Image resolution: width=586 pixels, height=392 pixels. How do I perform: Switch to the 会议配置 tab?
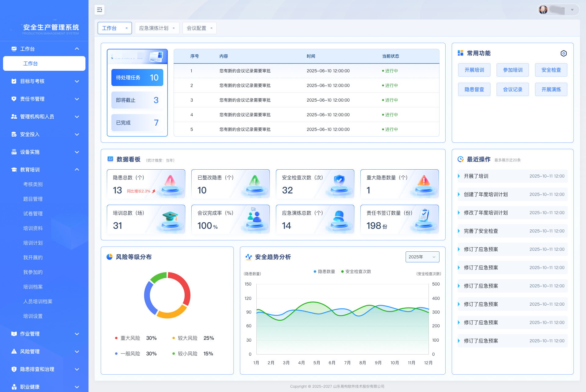click(196, 28)
